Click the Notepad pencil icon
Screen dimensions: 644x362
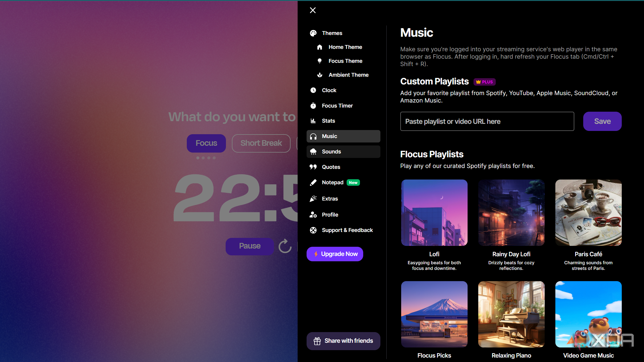click(313, 182)
